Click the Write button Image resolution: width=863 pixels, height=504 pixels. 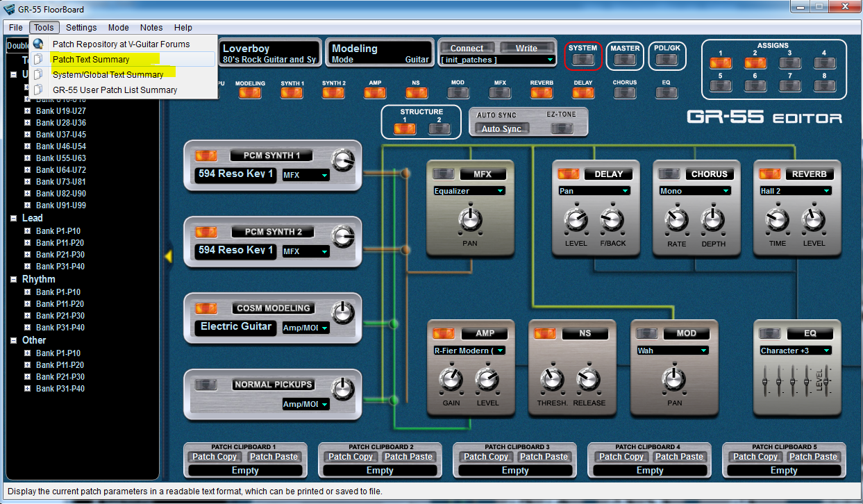[526, 48]
